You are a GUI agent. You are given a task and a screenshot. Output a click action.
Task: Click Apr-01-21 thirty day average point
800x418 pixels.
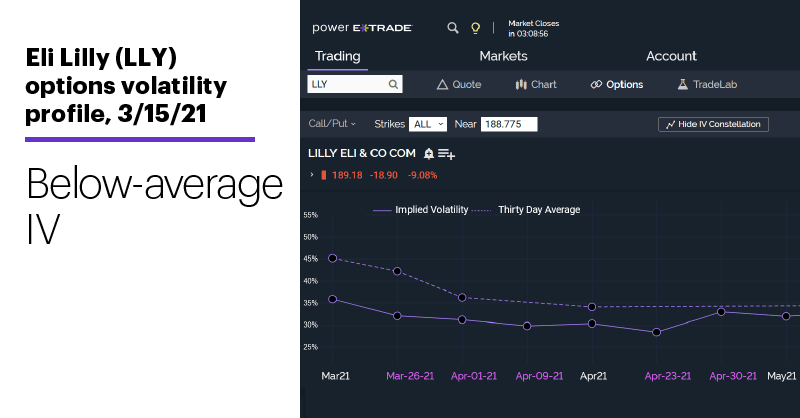tap(462, 298)
